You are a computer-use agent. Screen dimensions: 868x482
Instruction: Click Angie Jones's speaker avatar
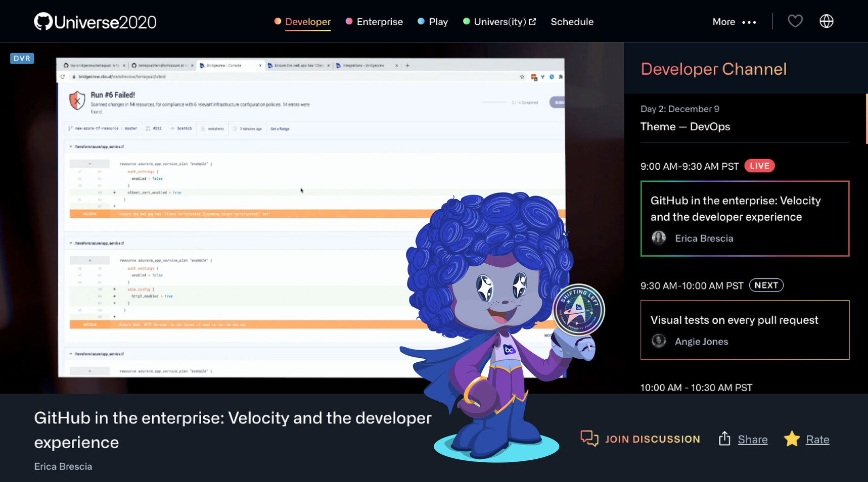pyautogui.click(x=658, y=341)
